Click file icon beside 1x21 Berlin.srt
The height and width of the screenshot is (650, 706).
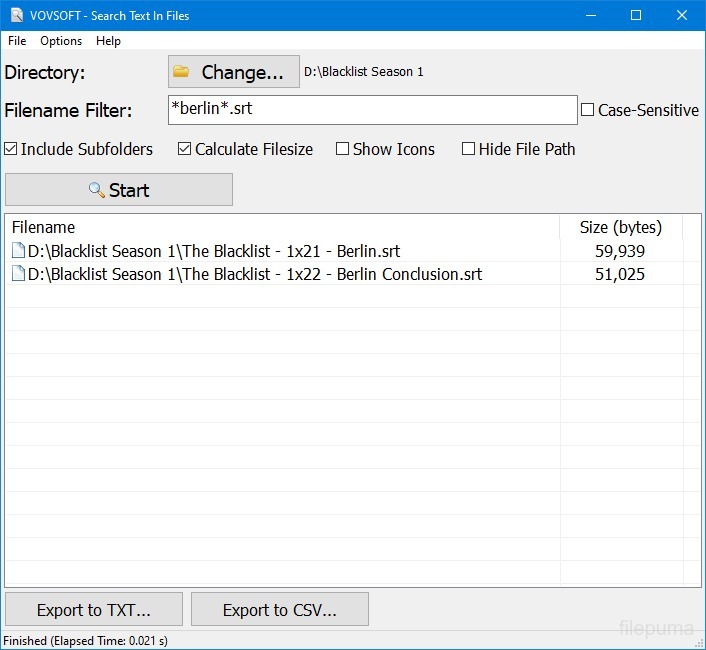tap(18, 251)
